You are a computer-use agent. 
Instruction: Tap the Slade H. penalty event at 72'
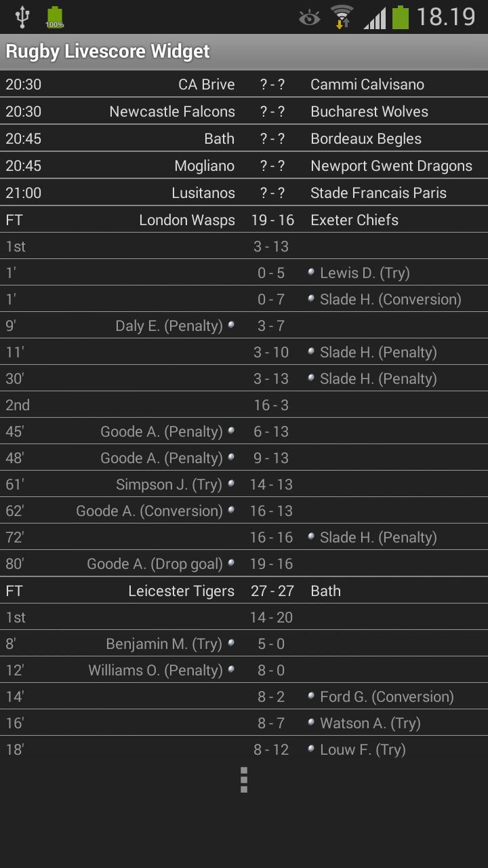click(244, 536)
